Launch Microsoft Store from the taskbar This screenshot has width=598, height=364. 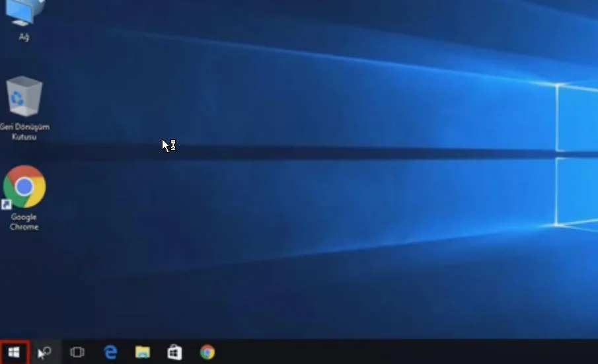pyautogui.click(x=174, y=352)
